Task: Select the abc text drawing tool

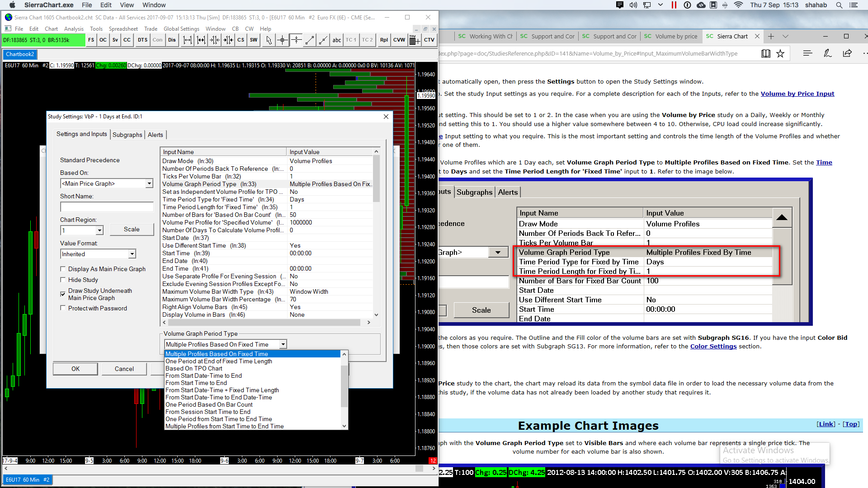Action: [x=337, y=40]
